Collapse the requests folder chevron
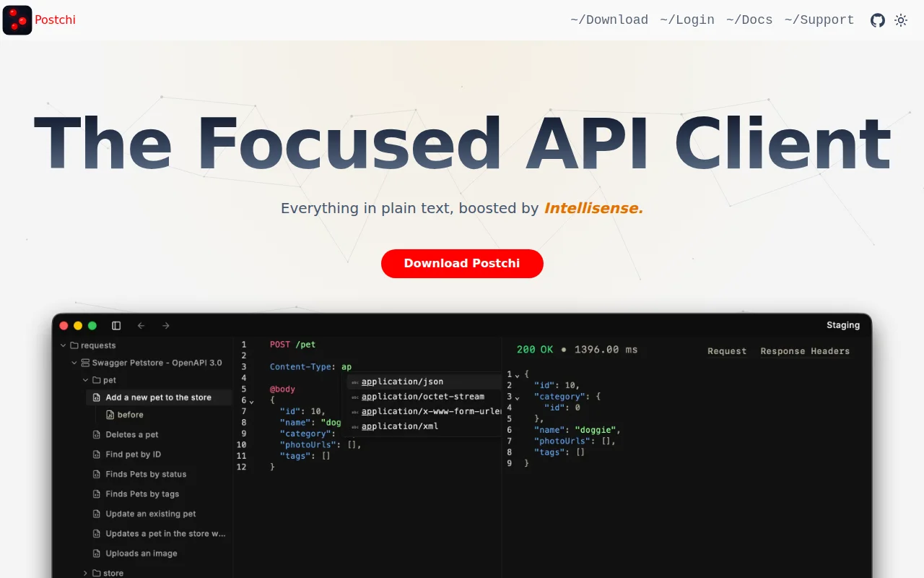The height and width of the screenshot is (578, 924). [x=64, y=345]
